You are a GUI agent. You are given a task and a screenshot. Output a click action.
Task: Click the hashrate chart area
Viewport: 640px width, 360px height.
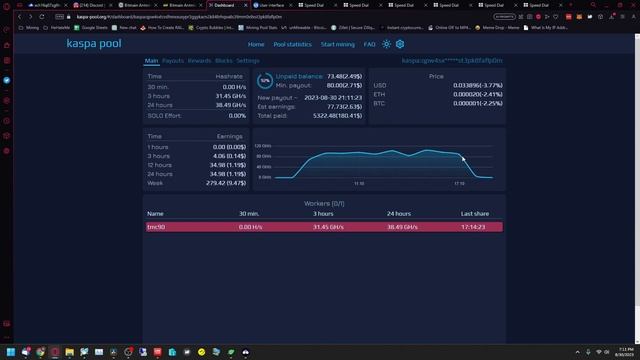pyautogui.click(x=378, y=159)
